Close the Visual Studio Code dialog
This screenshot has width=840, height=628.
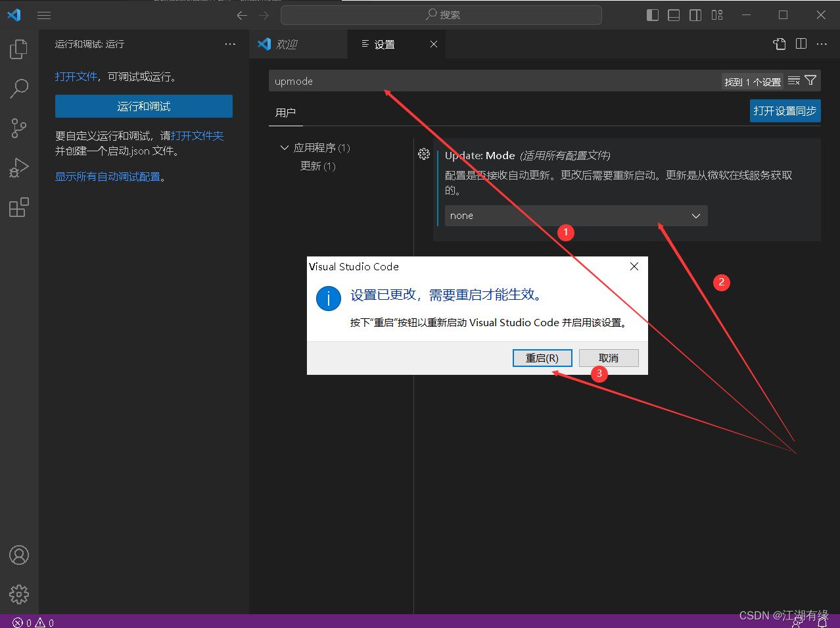[634, 266]
